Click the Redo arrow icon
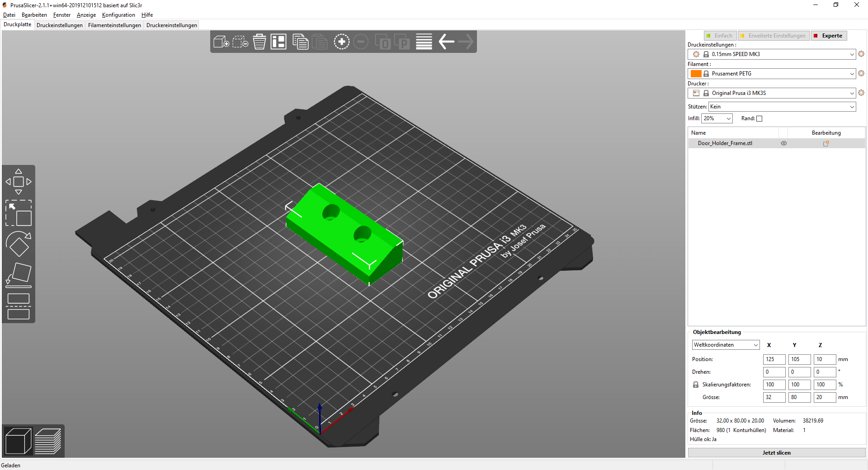868x470 pixels. pos(466,42)
